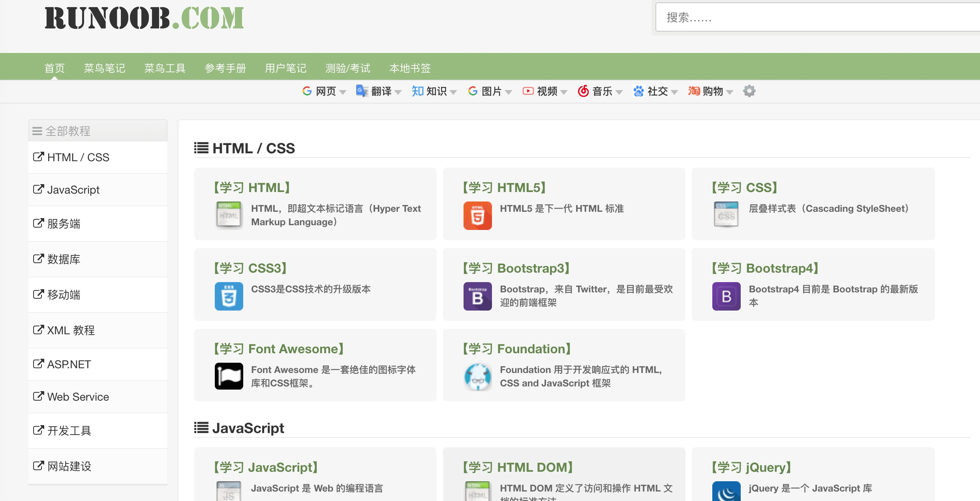The image size is (980, 501).
Task: Click the RUNOOB.COM site logo
Action: click(x=144, y=18)
